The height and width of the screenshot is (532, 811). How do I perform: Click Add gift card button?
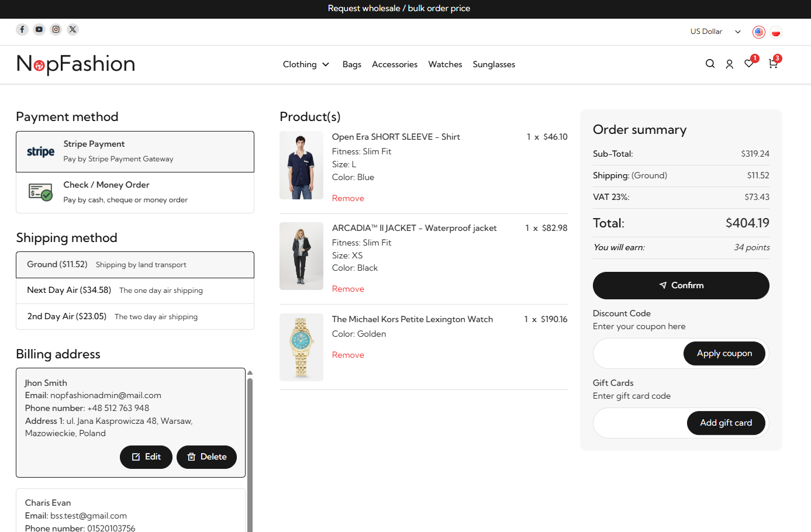click(x=726, y=423)
